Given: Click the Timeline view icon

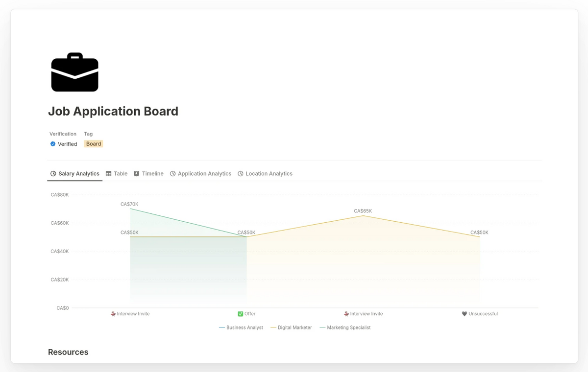Looking at the screenshot, I should pos(137,174).
